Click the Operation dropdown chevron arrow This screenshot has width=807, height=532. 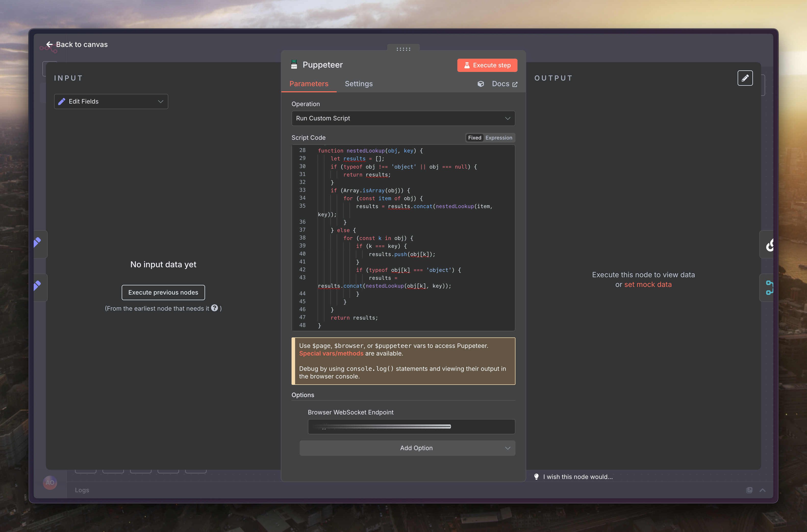click(x=508, y=118)
